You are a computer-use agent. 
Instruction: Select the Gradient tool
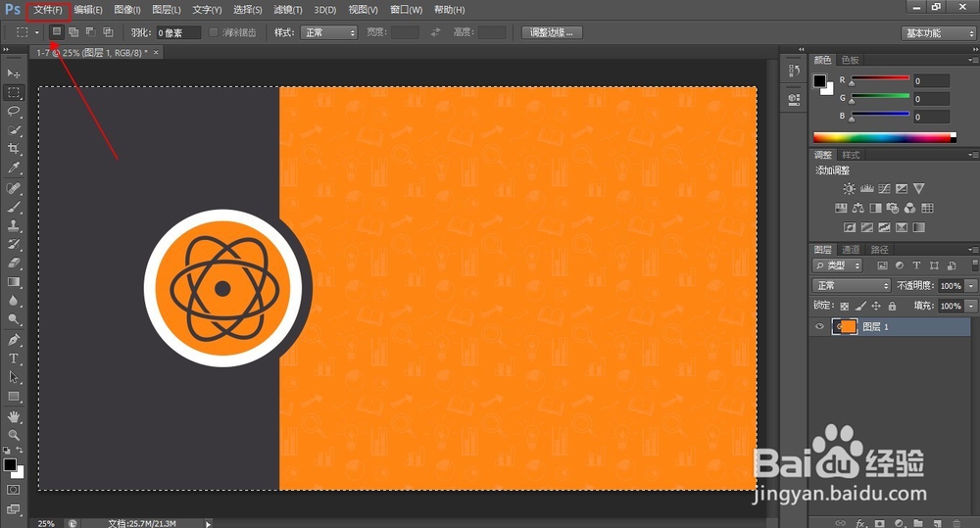tap(13, 282)
